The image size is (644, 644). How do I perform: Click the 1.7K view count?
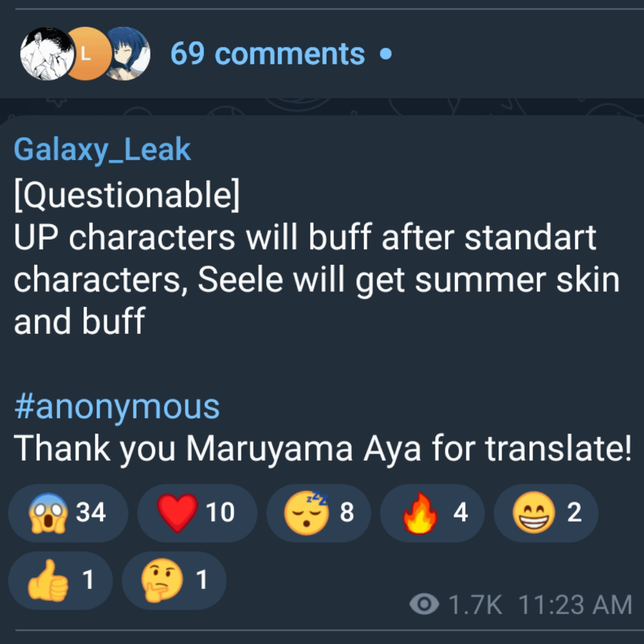475,605
